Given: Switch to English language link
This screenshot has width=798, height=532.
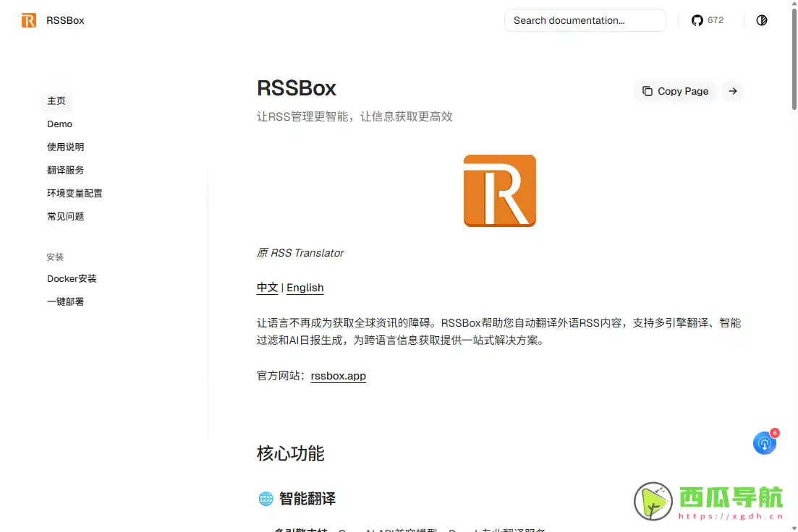Looking at the screenshot, I should 305,288.
